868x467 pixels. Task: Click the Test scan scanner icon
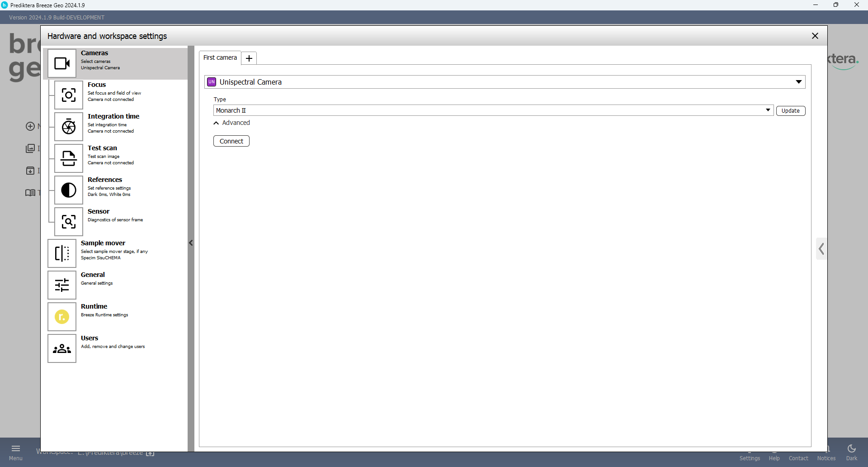[x=69, y=158]
